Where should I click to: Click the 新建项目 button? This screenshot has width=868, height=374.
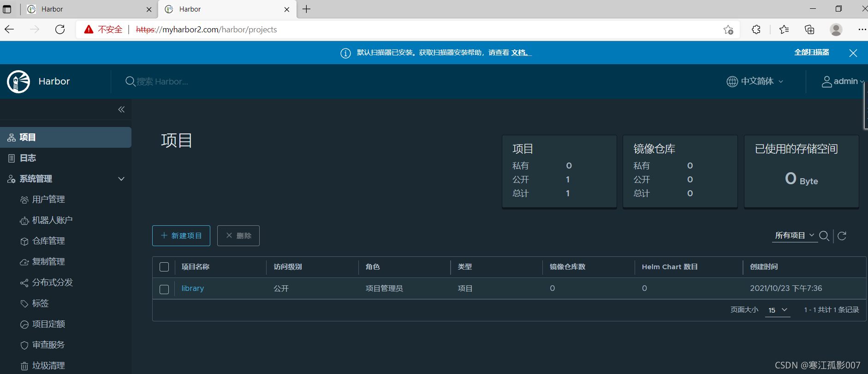click(x=181, y=235)
